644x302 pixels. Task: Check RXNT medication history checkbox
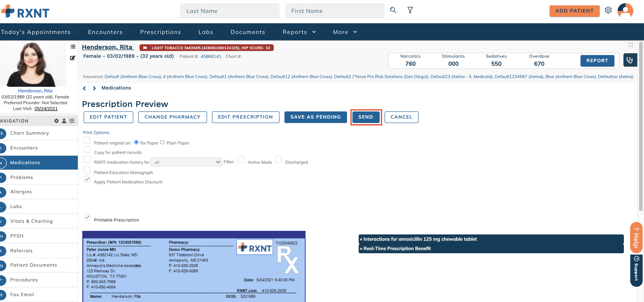tap(87, 160)
